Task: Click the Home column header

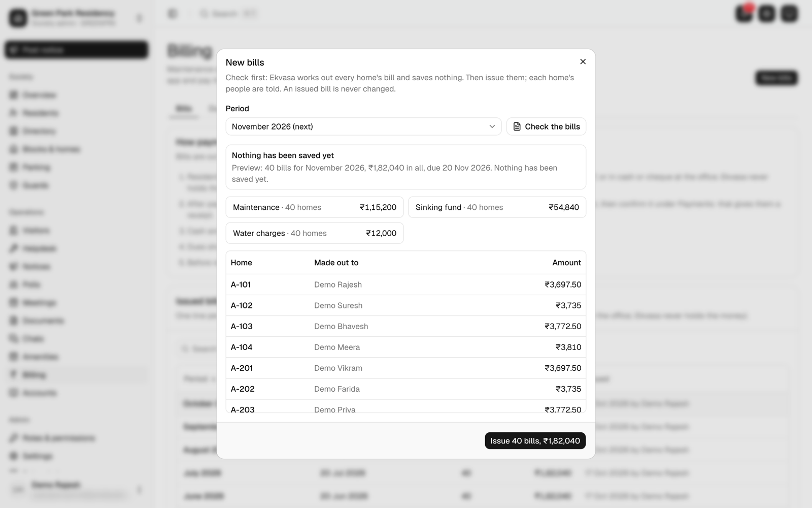Action: pos(241,263)
